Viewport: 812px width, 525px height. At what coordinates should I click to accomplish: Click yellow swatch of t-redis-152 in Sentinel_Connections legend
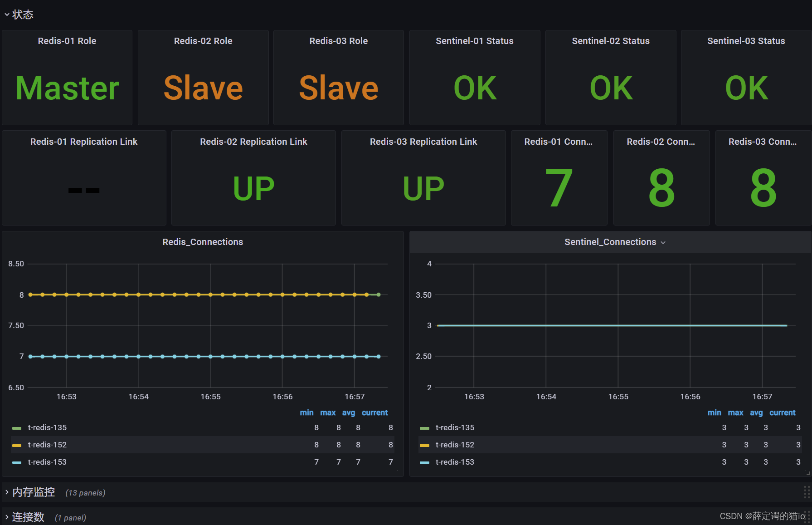[424, 445]
